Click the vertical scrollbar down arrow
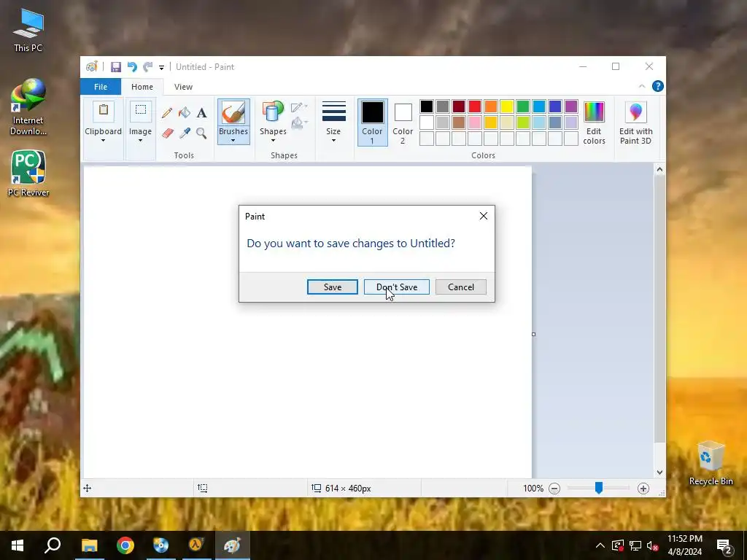Screen dimensions: 747x560 (x=659, y=472)
